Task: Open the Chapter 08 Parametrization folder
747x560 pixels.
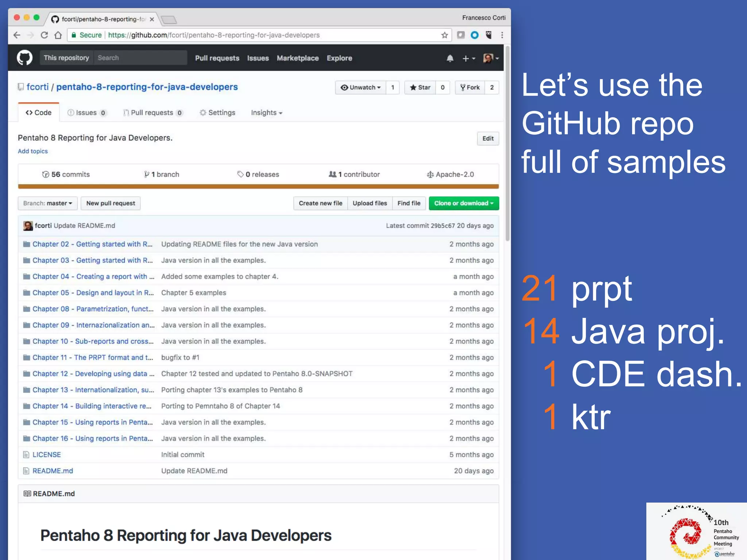Action: click(x=93, y=309)
